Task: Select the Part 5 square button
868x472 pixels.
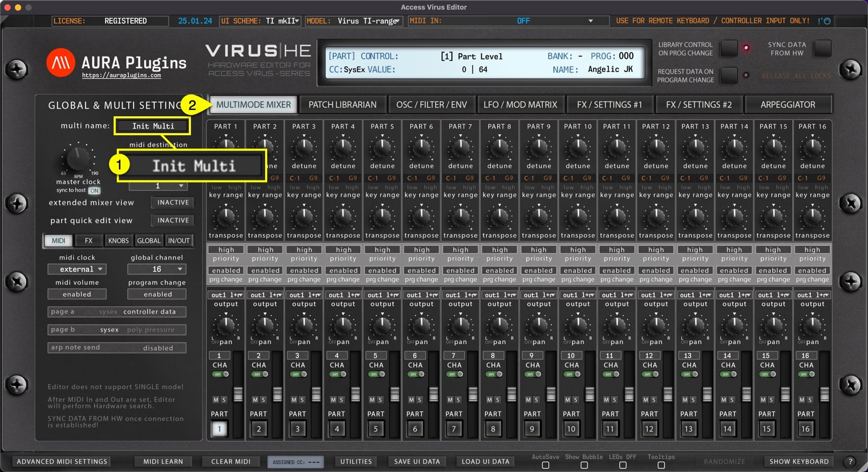Action: click(376, 429)
